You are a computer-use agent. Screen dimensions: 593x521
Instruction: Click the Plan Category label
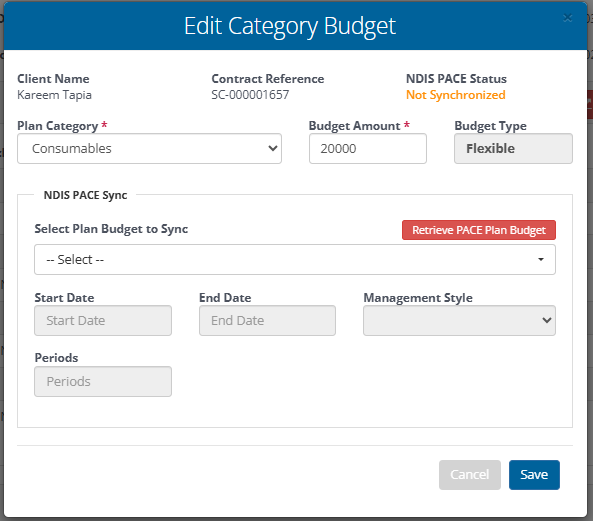(58, 126)
